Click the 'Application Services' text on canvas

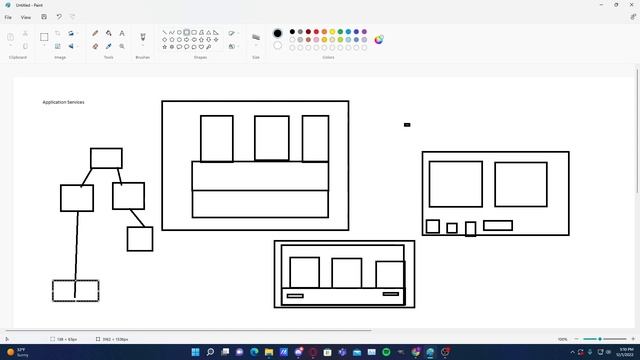pyautogui.click(x=63, y=102)
